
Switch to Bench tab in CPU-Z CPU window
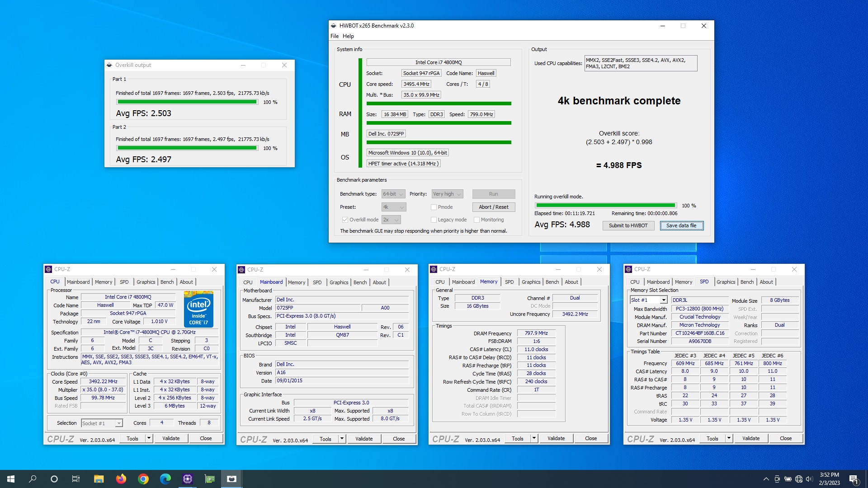167,282
